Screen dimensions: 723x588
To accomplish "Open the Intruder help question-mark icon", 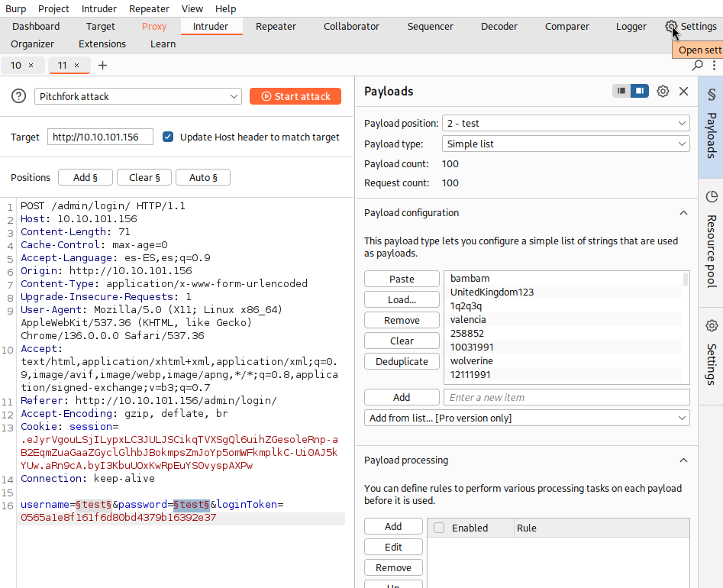I will point(18,96).
